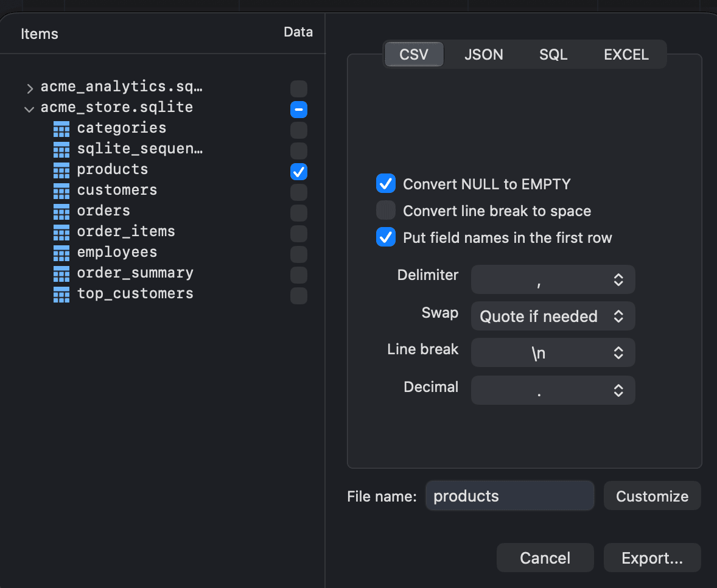Viewport: 717px width, 588px height.
Task: Check the employees data checkbox
Action: (299, 254)
